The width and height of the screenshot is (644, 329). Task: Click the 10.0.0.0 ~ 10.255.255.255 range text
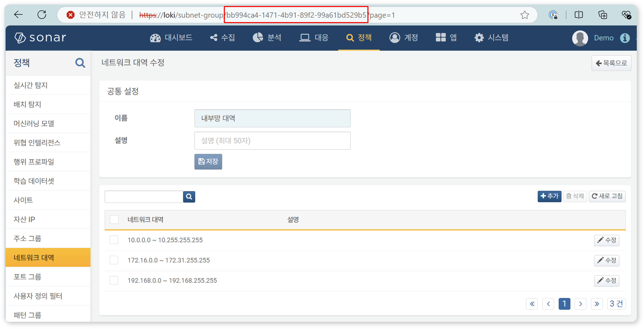tap(165, 240)
